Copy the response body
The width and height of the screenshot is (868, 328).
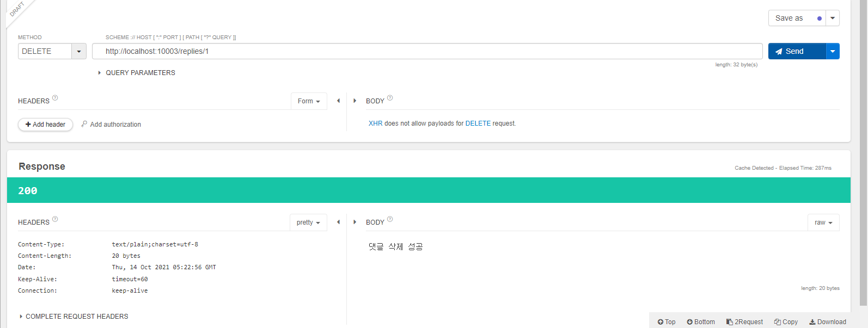click(786, 322)
